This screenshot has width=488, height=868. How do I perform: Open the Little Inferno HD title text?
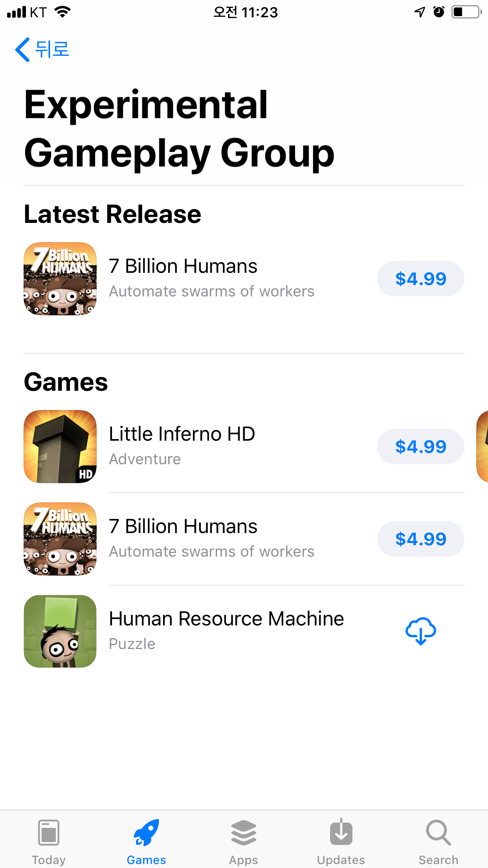coord(182,434)
